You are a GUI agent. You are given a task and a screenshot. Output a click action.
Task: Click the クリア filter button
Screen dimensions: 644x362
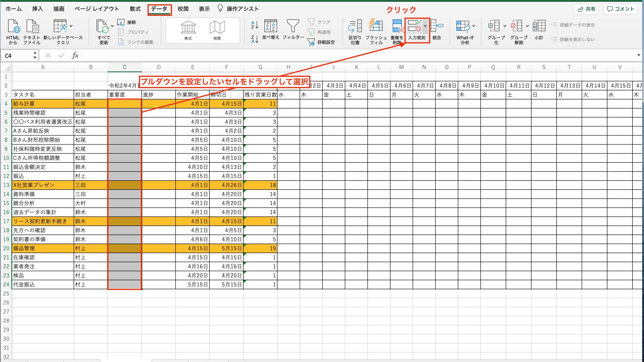[x=319, y=22]
